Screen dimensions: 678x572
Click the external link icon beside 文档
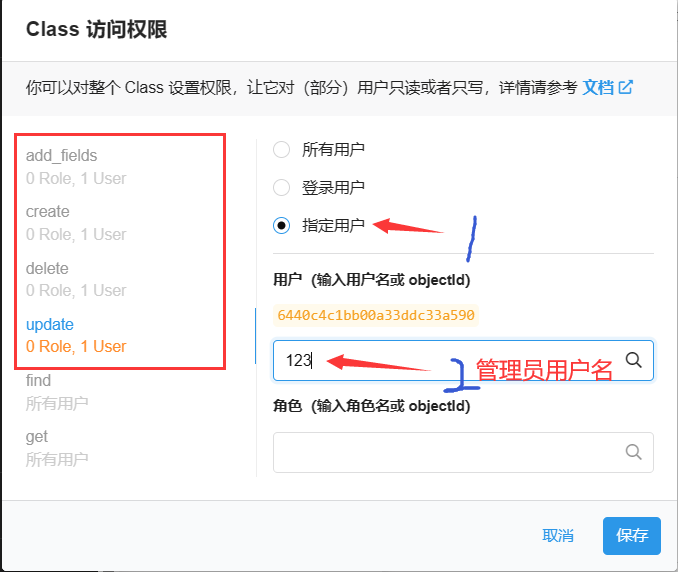point(626,87)
